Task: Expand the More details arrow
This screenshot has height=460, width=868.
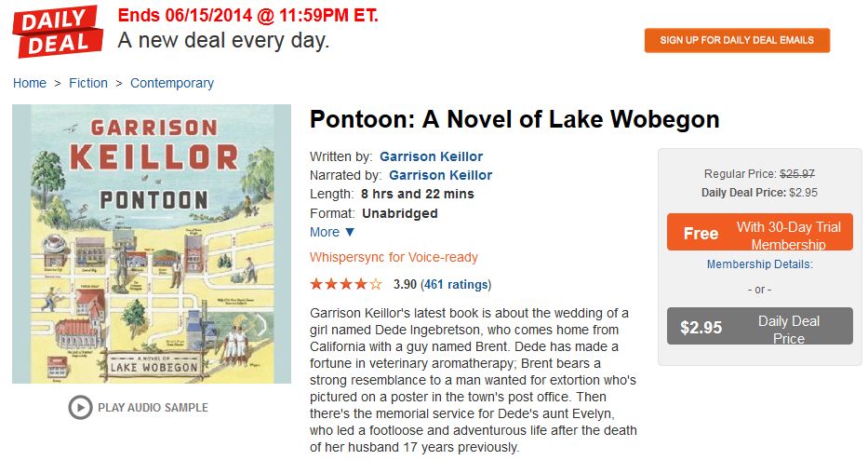Action: pos(350,232)
